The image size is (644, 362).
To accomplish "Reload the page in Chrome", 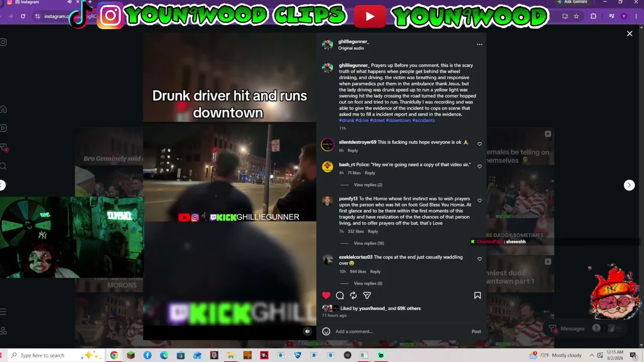I will click(x=23, y=16).
